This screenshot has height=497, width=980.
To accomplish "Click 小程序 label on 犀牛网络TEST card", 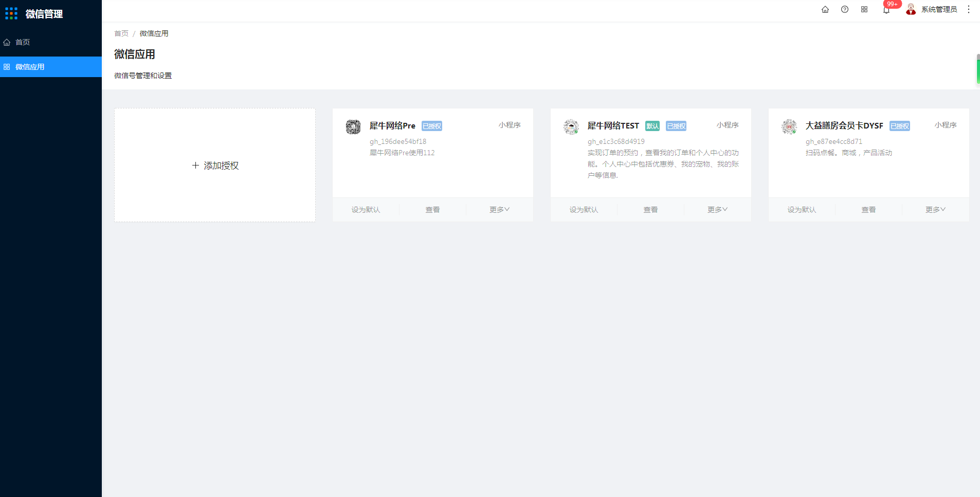I will 728,125.
